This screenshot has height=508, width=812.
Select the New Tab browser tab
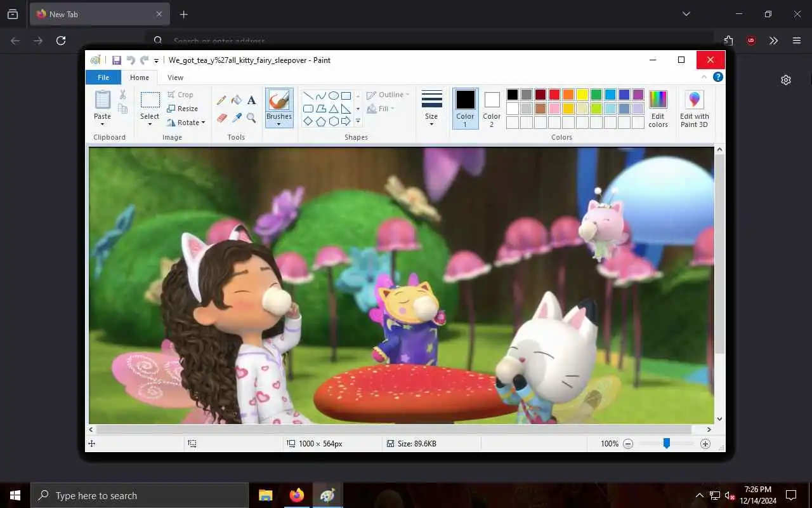coord(99,14)
